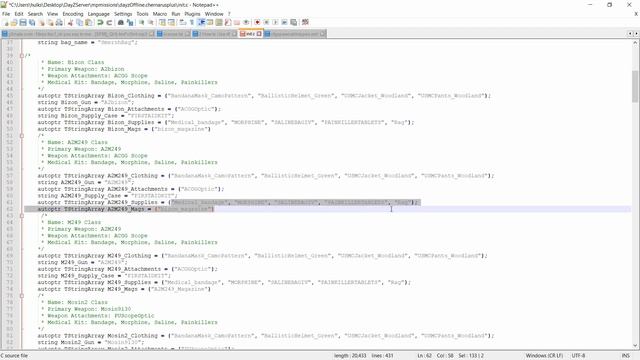Viewport: 640px width, 360px height.
Task: Click the Zoom In toolbar icon
Action: [x=142, y=22]
